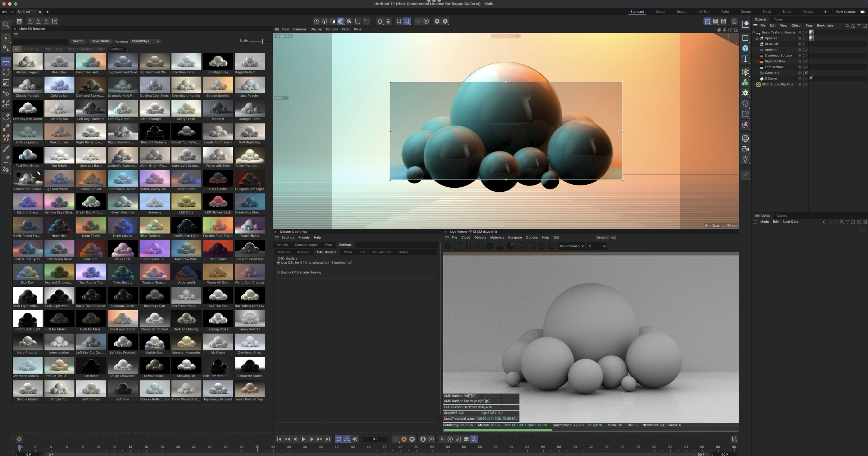This screenshot has width=868, height=456.
Task: Toggle the New Layouts switch
Action: (x=863, y=12)
